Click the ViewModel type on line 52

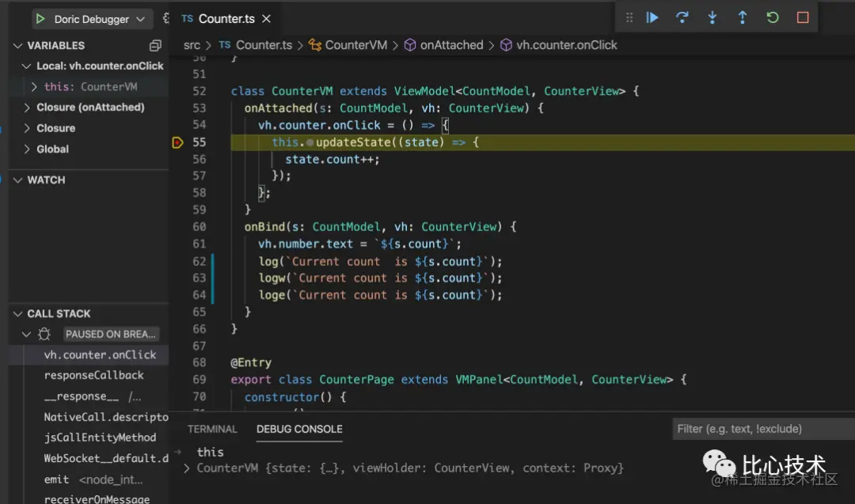pos(424,92)
